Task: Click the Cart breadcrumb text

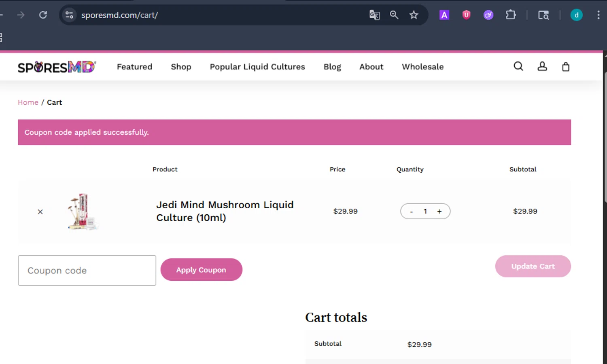Action: 55,102
